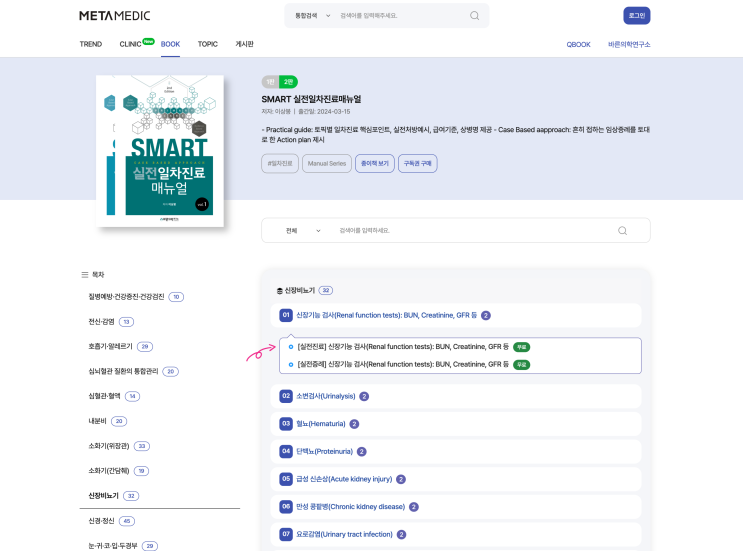
Task: Open the 전체 filter dropdown
Action: coord(303,231)
